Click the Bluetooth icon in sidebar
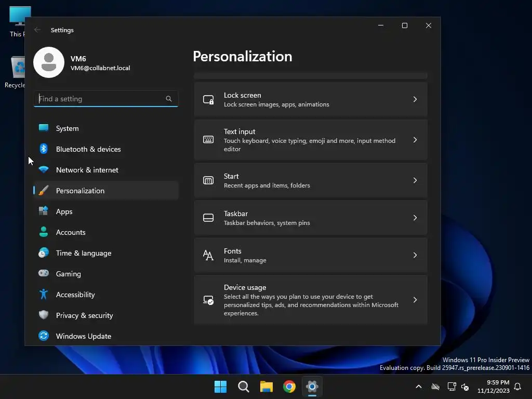Image resolution: width=532 pixels, height=399 pixels. tap(44, 149)
